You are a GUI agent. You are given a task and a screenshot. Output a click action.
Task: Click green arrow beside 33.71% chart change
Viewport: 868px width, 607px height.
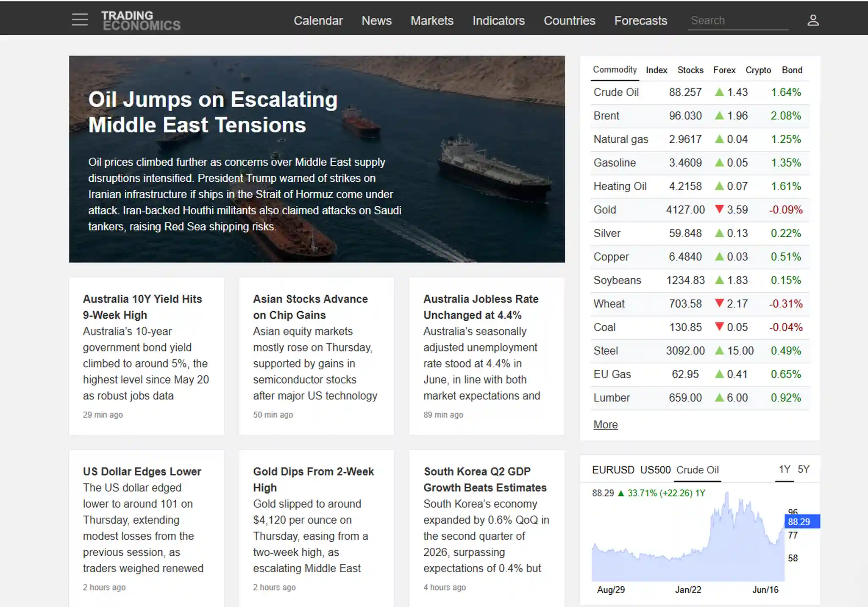click(621, 493)
